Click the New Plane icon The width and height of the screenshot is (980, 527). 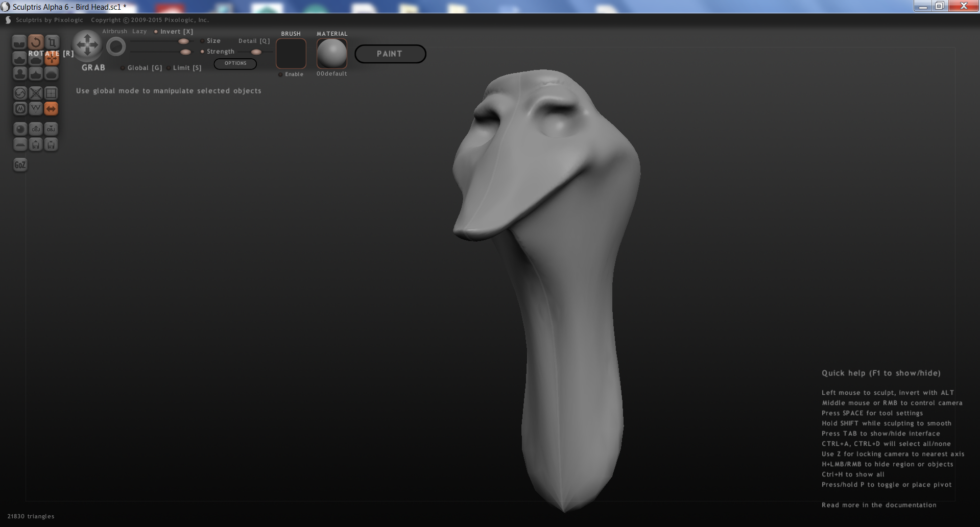pyautogui.click(x=20, y=145)
